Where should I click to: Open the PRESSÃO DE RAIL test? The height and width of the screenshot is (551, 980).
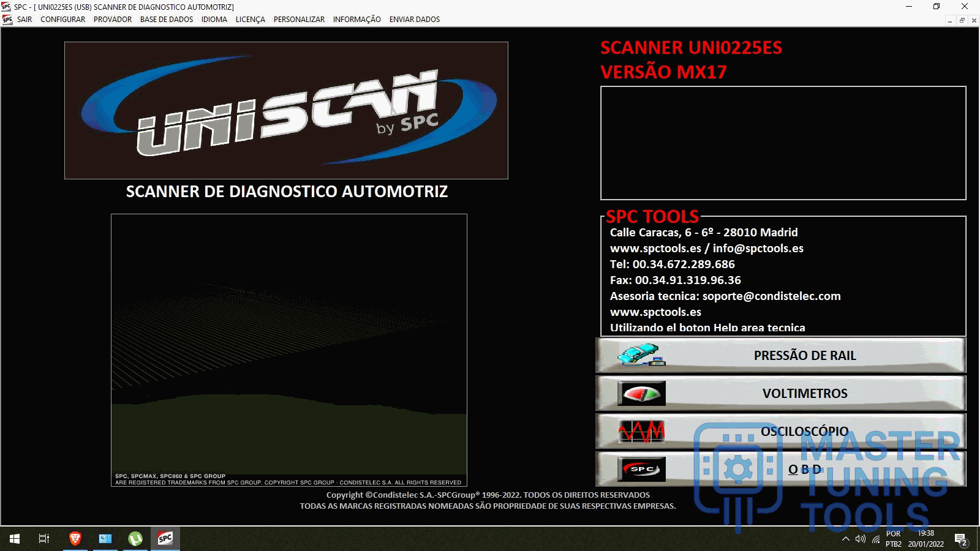click(x=804, y=356)
